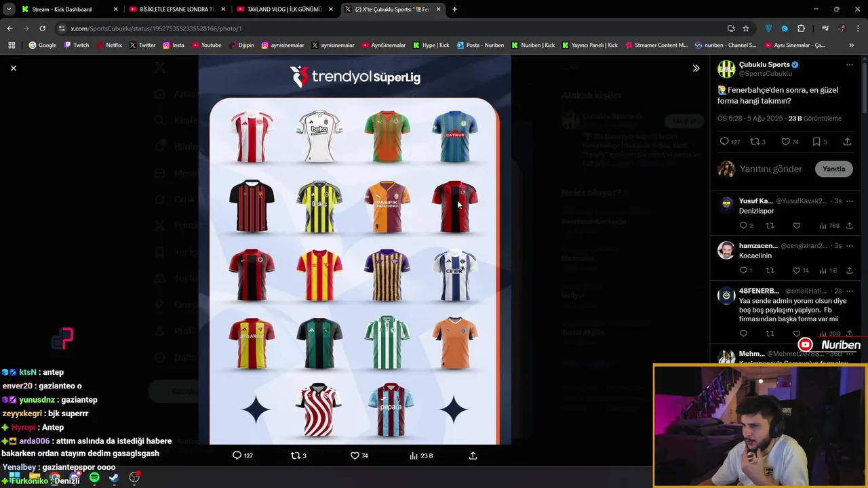Open Çubuklu Sports profile avatar

(x=726, y=68)
